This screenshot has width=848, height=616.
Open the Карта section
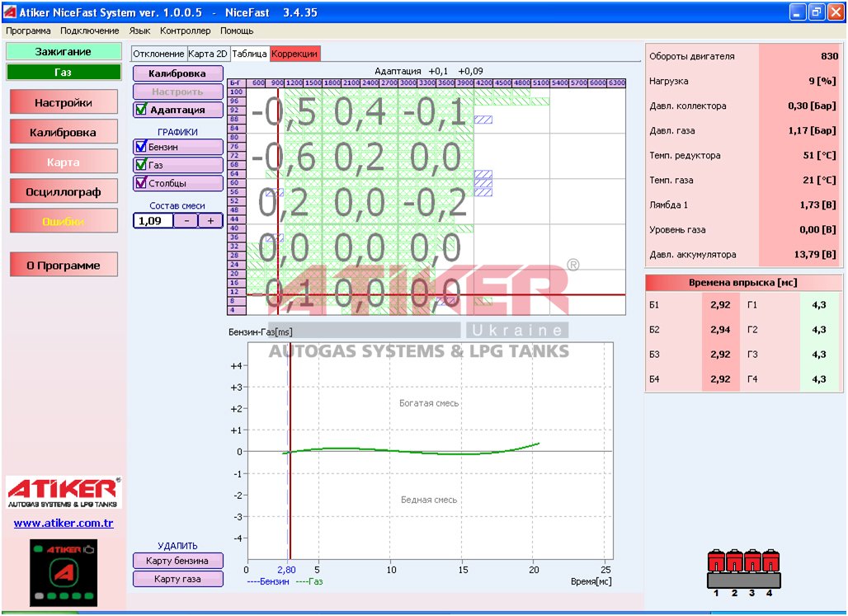(x=64, y=162)
